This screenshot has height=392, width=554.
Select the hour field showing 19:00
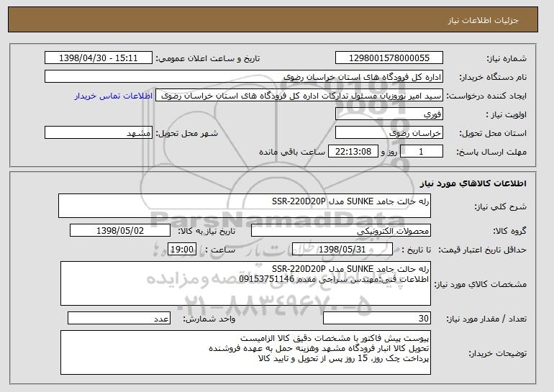pyautogui.click(x=182, y=250)
